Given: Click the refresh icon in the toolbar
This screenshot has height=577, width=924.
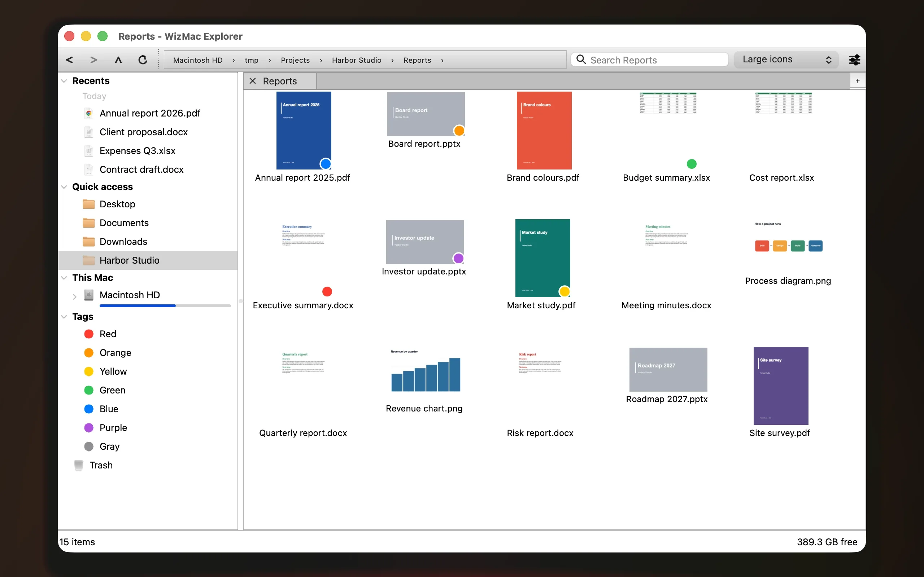Looking at the screenshot, I should click(x=143, y=60).
